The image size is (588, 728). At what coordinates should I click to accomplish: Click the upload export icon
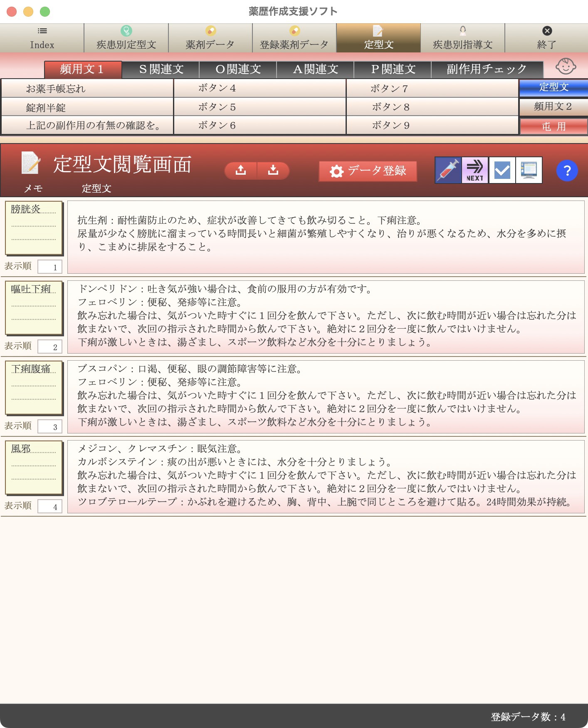pyautogui.click(x=241, y=171)
